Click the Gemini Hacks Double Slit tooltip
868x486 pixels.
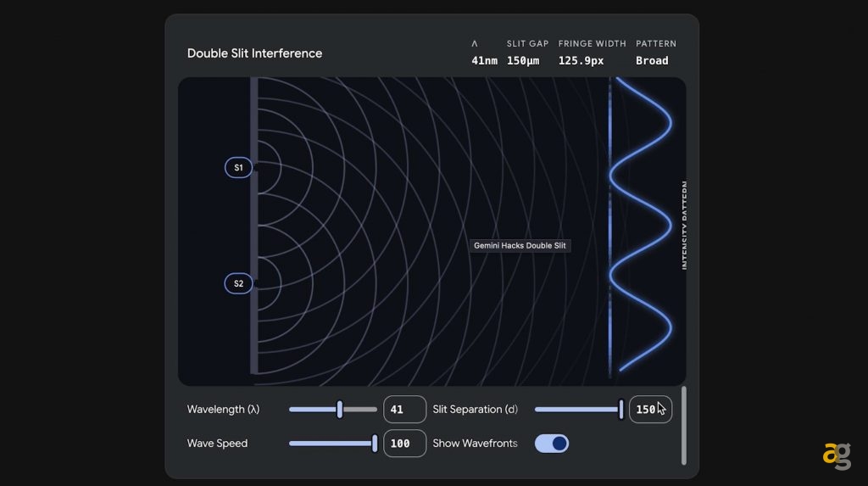pyautogui.click(x=520, y=245)
